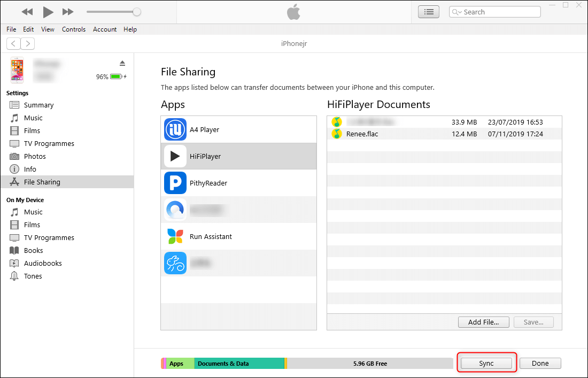Open the File menu
This screenshot has height=378, width=588.
(11, 29)
